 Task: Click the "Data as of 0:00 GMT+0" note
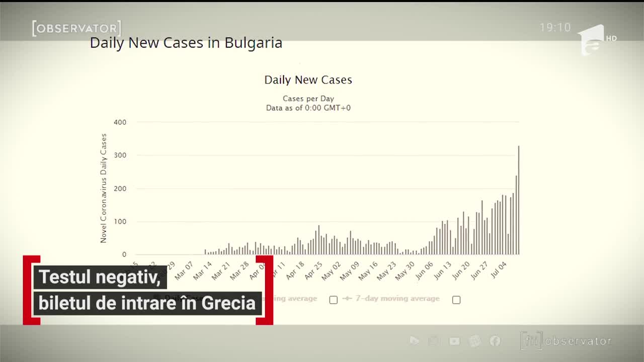[308, 108]
